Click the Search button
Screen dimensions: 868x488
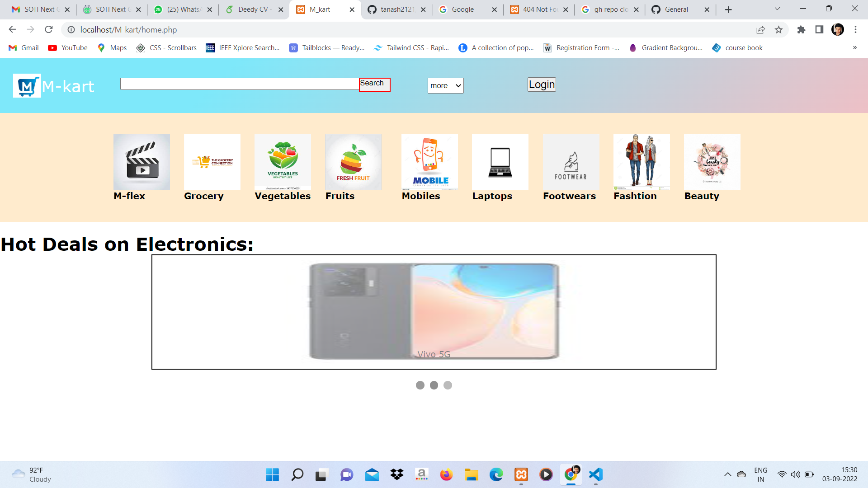374,84
